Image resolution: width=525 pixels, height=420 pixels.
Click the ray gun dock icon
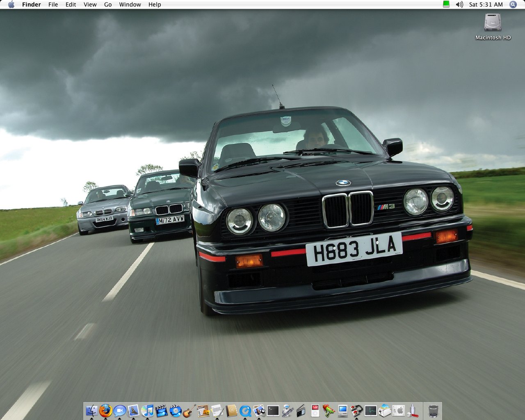pos(329,411)
